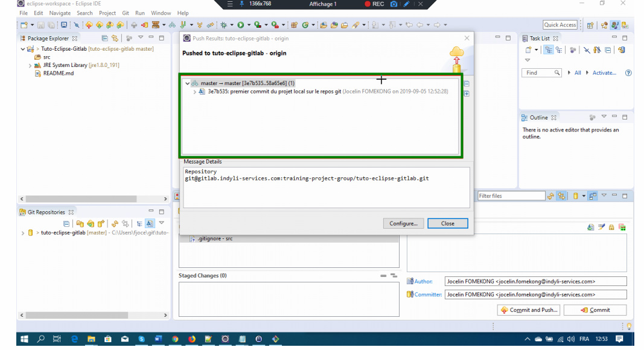Image resolution: width=644 pixels, height=350 pixels.
Task: Click the Commit button
Action: pos(596,310)
